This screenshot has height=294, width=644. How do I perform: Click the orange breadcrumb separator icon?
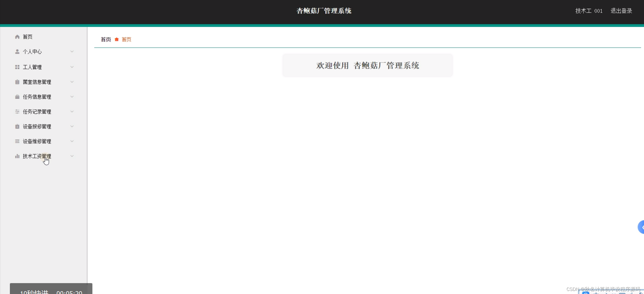tap(116, 39)
